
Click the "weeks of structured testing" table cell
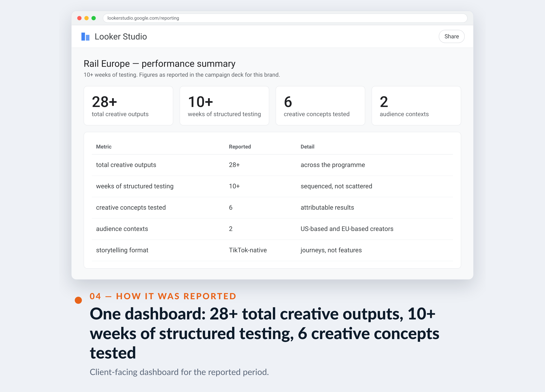[x=135, y=186]
